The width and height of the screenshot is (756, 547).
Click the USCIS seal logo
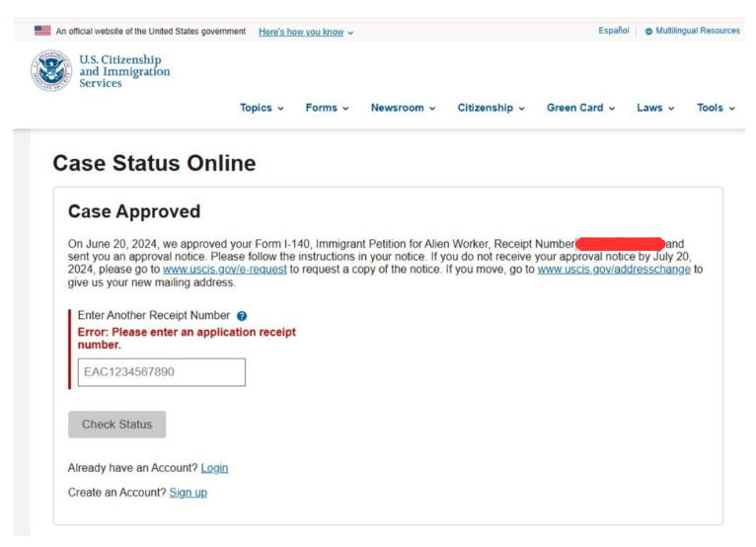click(51, 71)
